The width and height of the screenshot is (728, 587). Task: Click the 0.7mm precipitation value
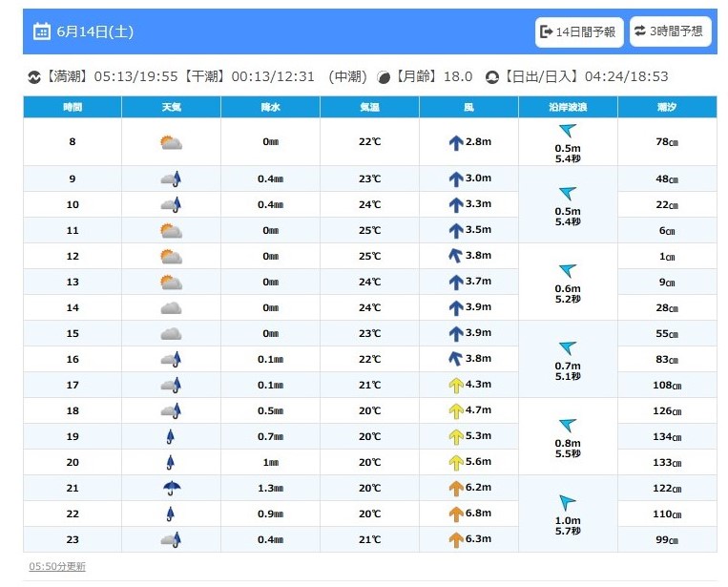(x=271, y=436)
